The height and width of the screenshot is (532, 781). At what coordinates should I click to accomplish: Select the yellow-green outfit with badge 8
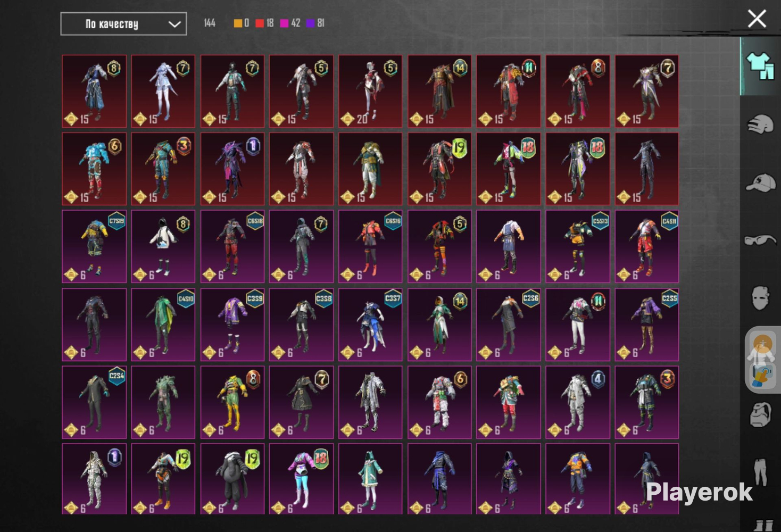232,402
